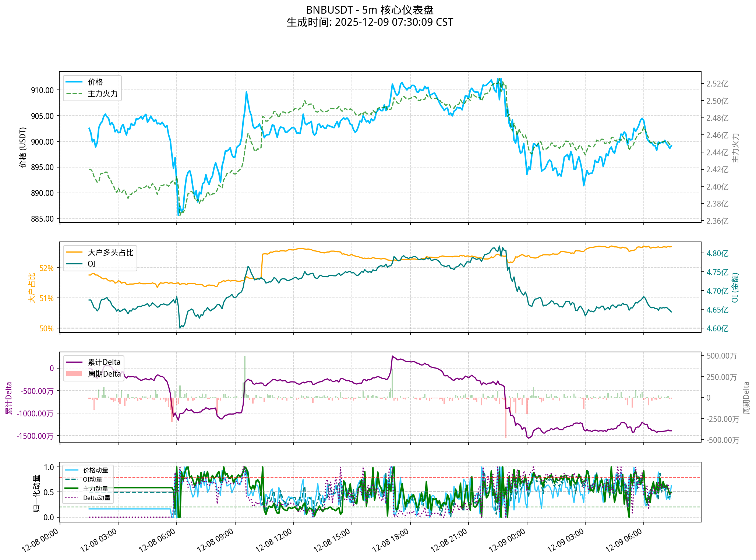The image size is (756, 560).
Task: Click the 12-09 00:00 time axis label
Action: pos(507,540)
